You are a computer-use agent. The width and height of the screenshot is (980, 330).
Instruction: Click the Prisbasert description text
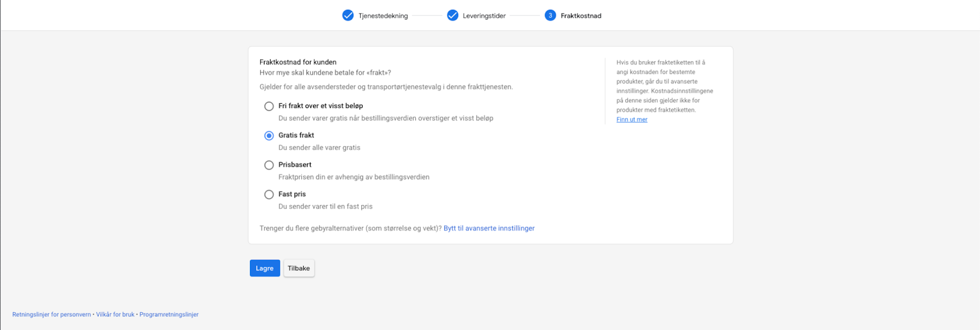coord(354,177)
